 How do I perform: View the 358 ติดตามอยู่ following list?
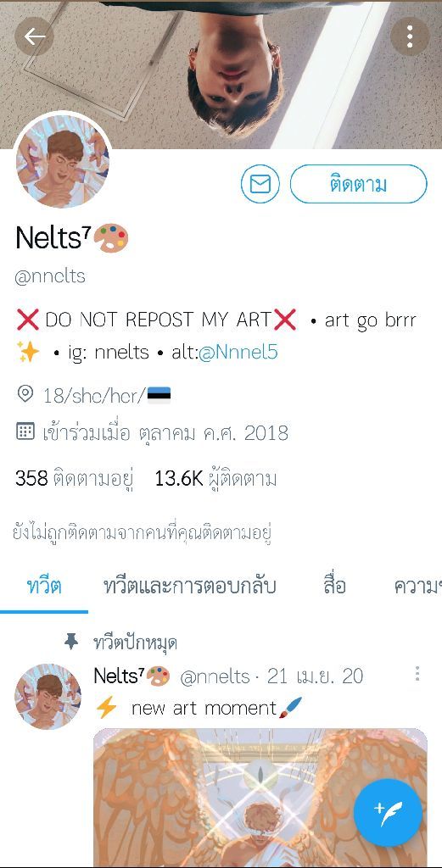(x=74, y=478)
